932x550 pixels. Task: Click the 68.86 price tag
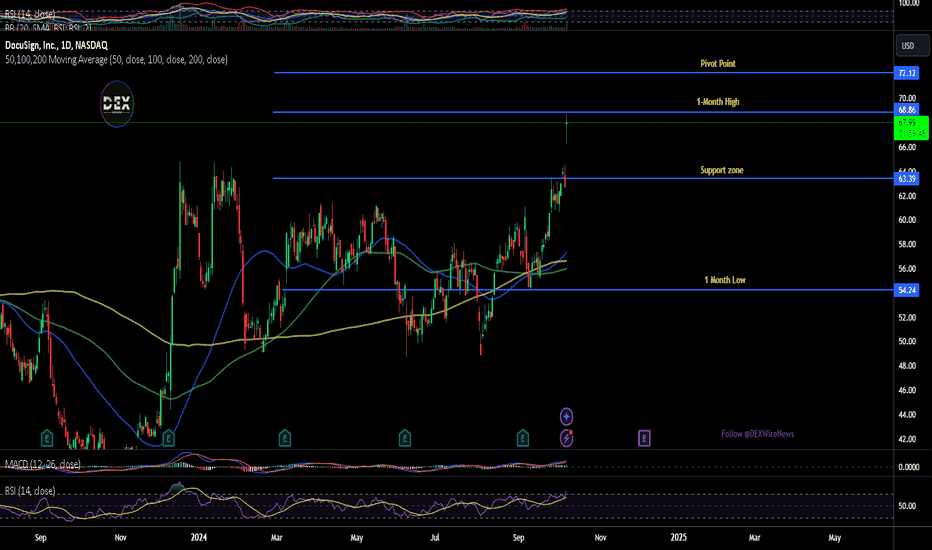906,110
